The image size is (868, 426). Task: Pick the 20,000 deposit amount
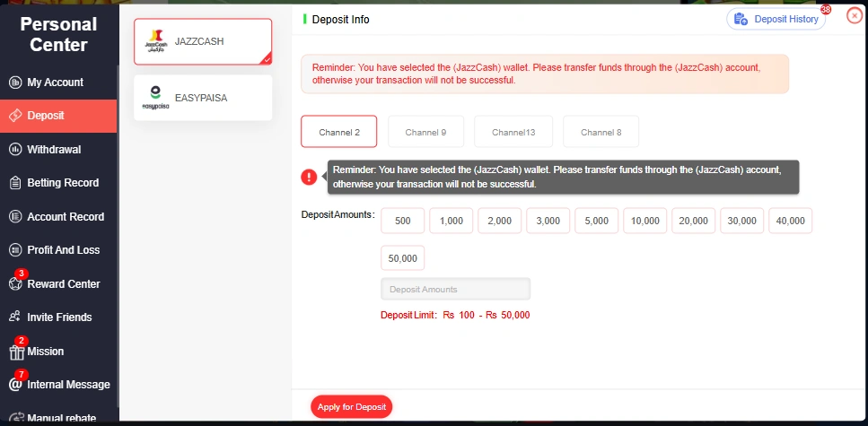click(x=693, y=221)
